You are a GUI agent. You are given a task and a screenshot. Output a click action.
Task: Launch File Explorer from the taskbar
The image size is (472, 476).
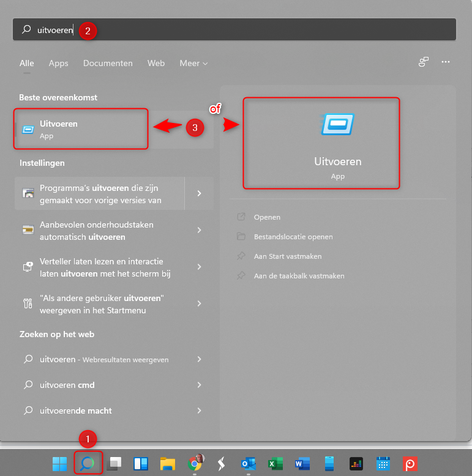coord(168,463)
